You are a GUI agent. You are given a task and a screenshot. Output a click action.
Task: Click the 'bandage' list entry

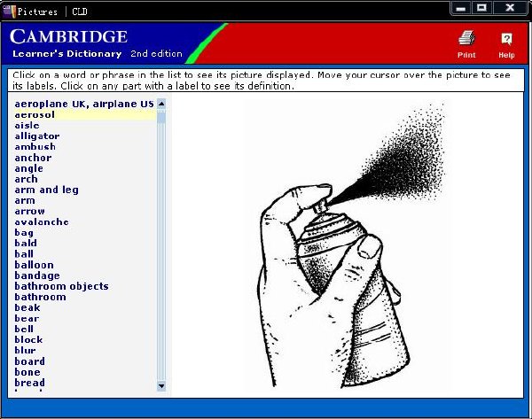click(x=37, y=275)
